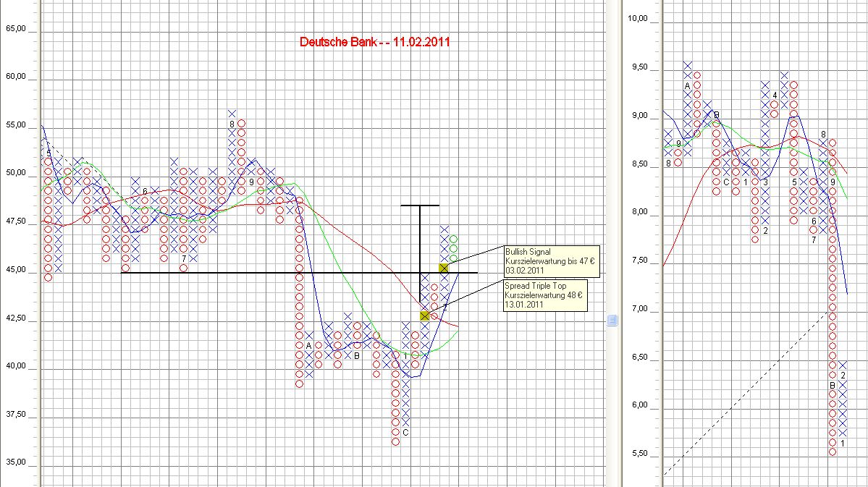Click the 65,00 price axis label
The width and height of the screenshot is (868, 487).
coord(16,29)
